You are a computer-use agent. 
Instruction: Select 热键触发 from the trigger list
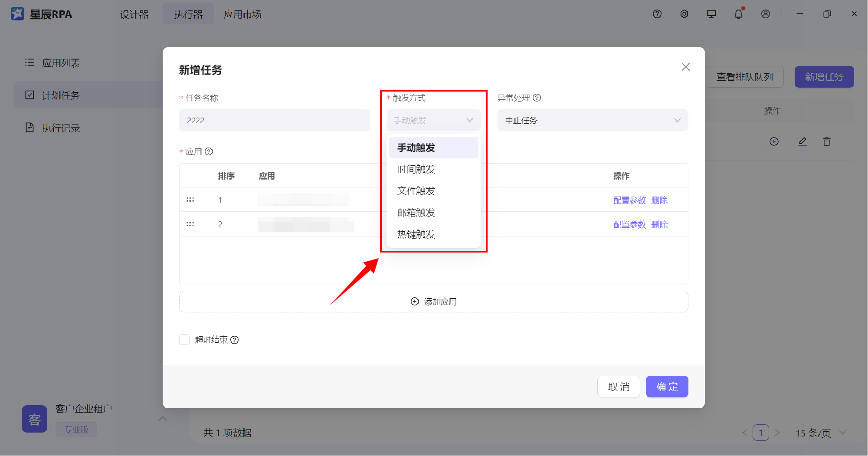coord(415,234)
